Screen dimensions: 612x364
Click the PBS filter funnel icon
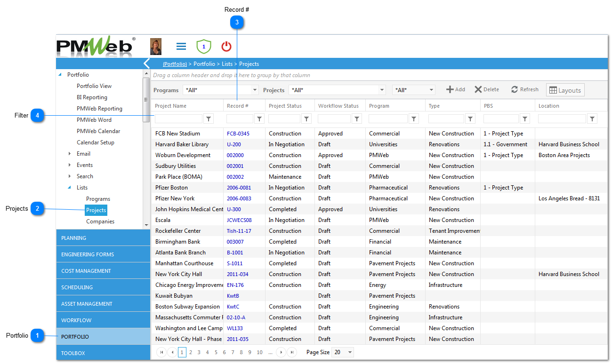click(x=525, y=119)
